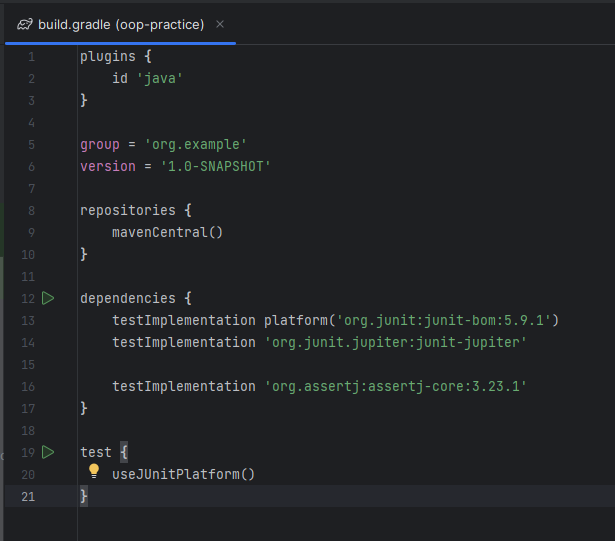
Task: Click the '1.0-SNAPSHOT' string
Action: 216,166
